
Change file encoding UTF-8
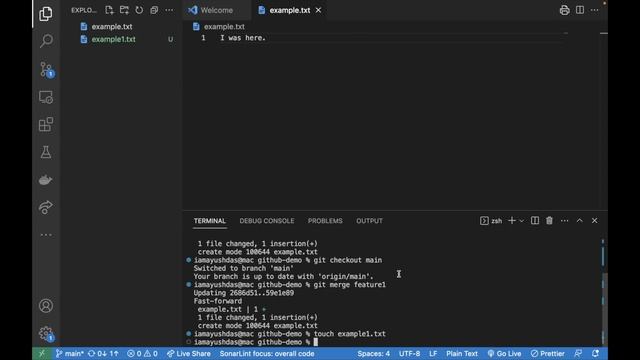point(409,353)
